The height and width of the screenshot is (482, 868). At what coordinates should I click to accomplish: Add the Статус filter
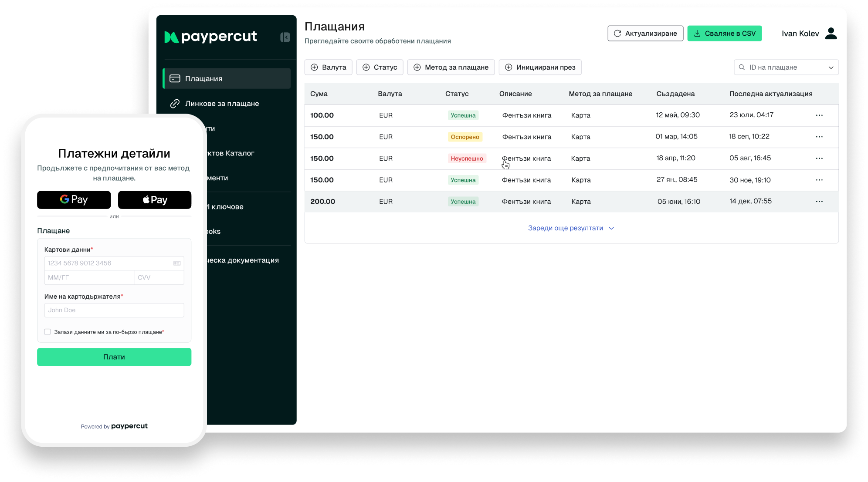click(x=380, y=67)
